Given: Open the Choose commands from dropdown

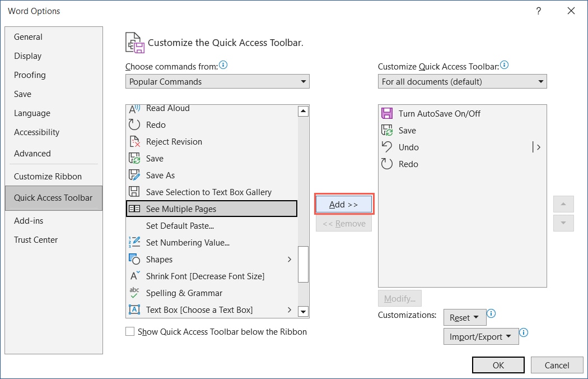Looking at the screenshot, I should (217, 81).
